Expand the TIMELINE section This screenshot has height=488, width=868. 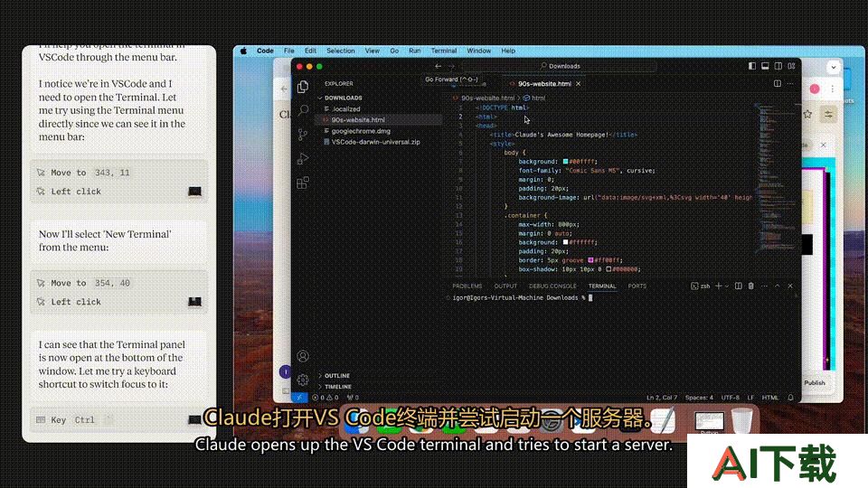tap(337, 387)
